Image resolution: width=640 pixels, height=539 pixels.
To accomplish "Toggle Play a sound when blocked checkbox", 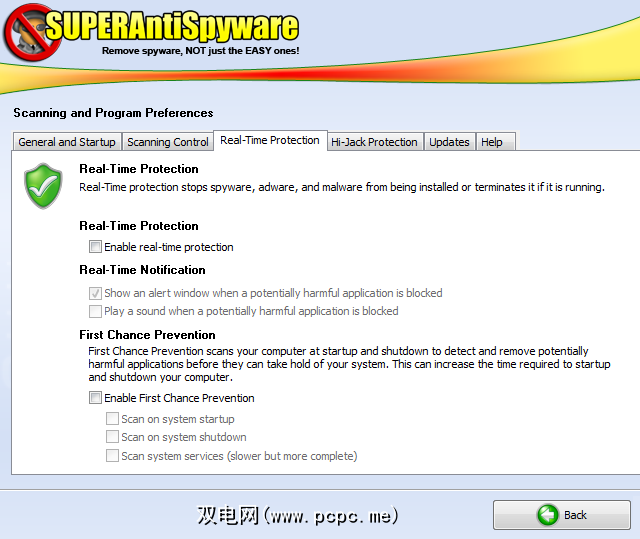I will click(95, 311).
